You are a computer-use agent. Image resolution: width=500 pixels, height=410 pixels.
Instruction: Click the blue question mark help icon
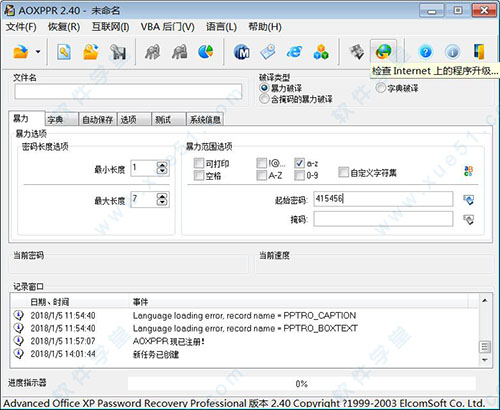426,52
